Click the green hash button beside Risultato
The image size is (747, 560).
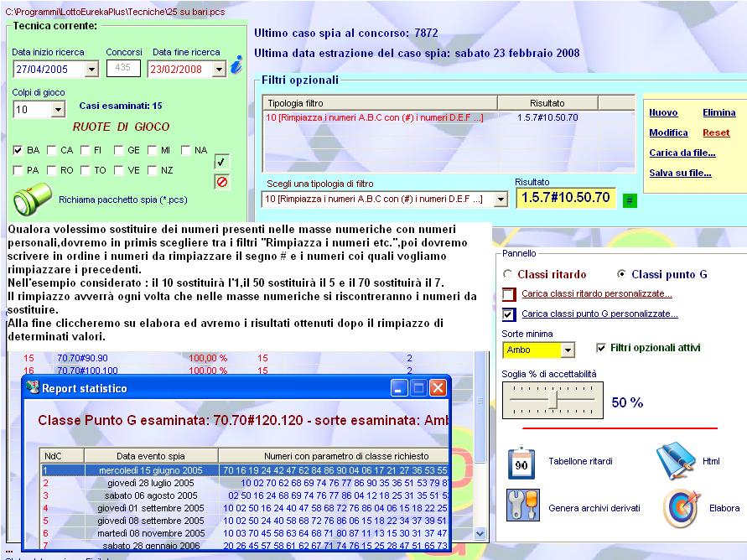pyautogui.click(x=630, y=200)
